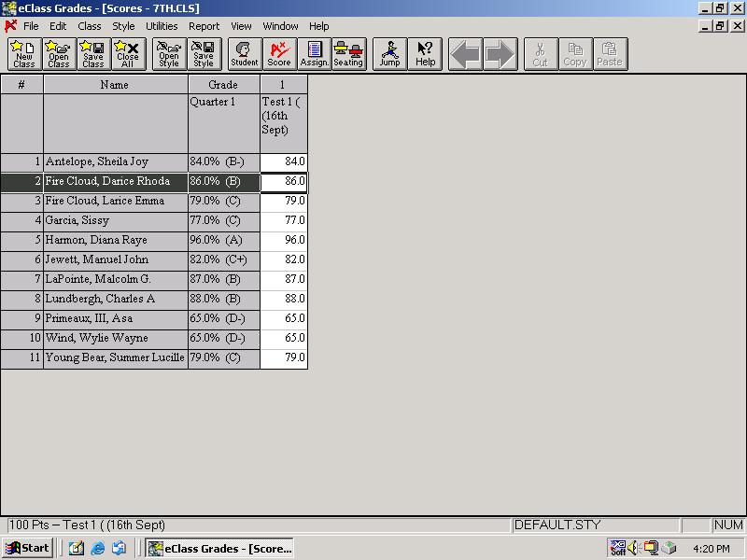Image resolution: width=747 pixels, height=560 pixels.
Task: Open the Assign. toolbar icon
Action: pos(314,54)
